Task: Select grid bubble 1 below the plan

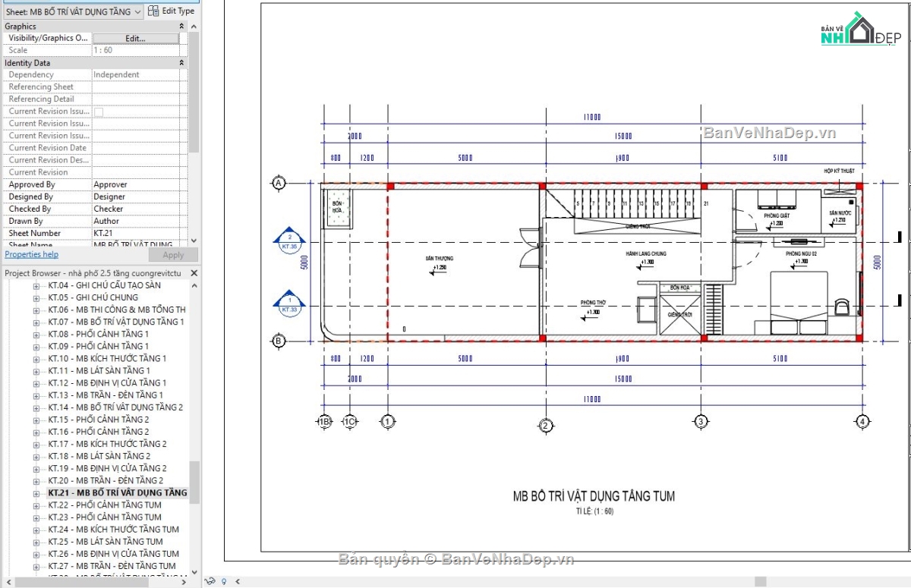Action: [388, 421]
